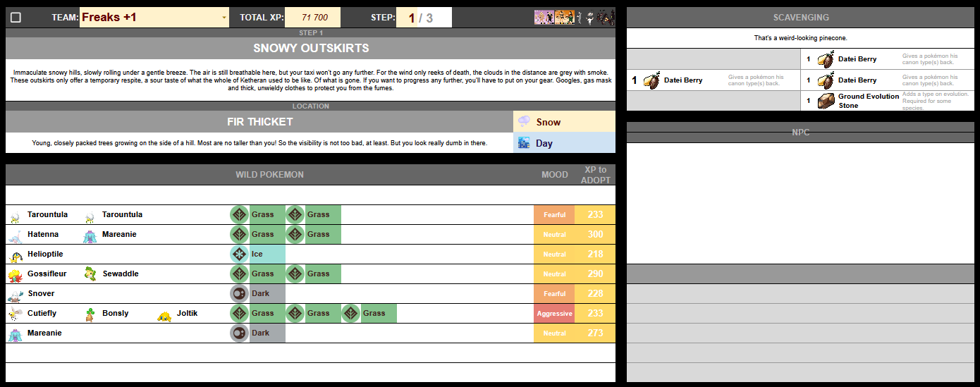Click the Snow weather icon
Image resolution: width=980 pixels, height=387 pixels.
pos(524,122)
